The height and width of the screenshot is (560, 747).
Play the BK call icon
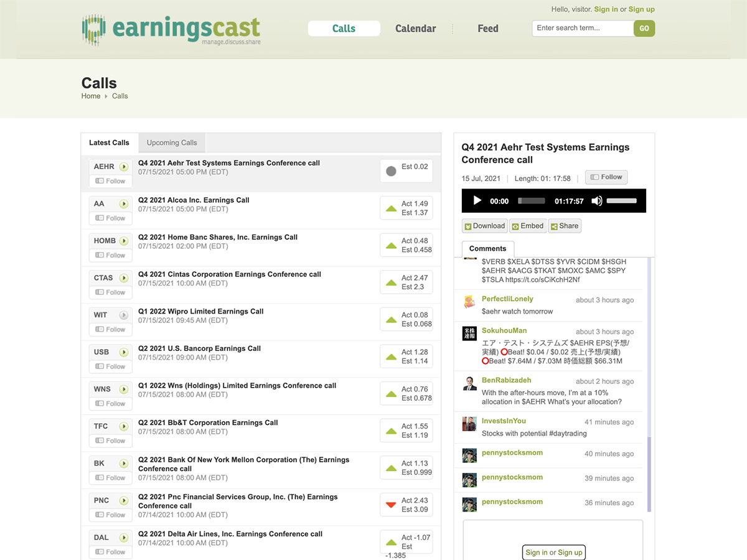[124, 464]
